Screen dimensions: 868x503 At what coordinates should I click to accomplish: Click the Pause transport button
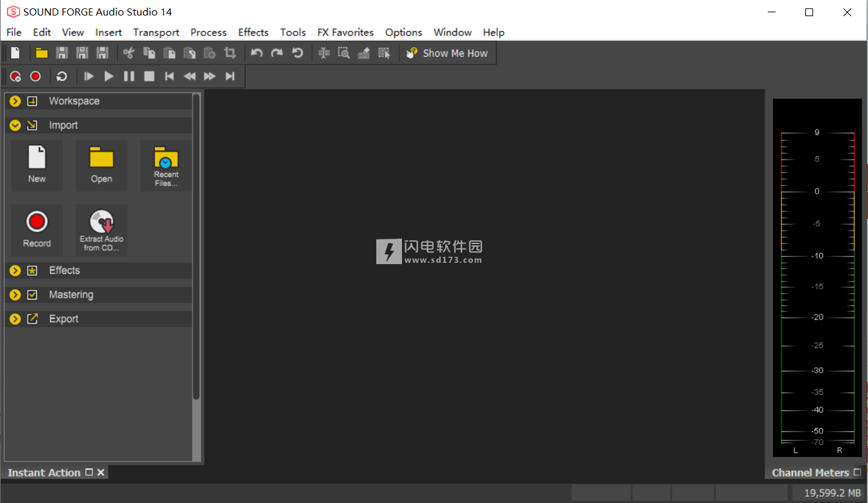(x=129, y=76)
